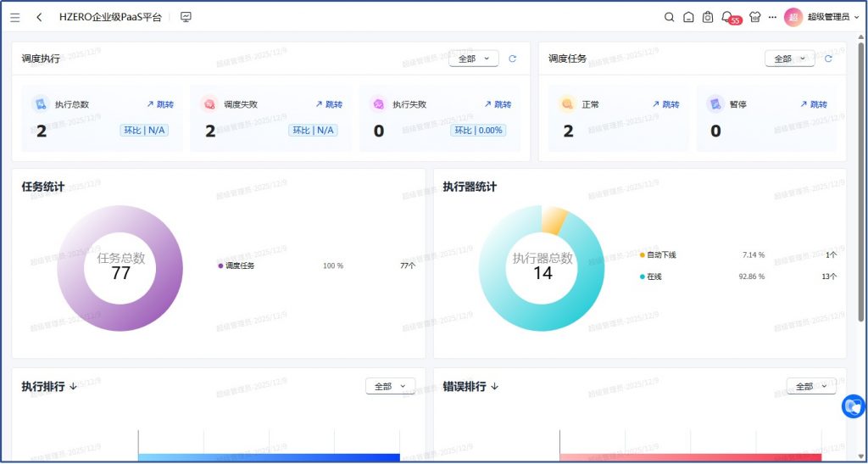868x464 pixels.
Task: Expand the 全部 dropdown in 错误排行
Action: (811, 386)
